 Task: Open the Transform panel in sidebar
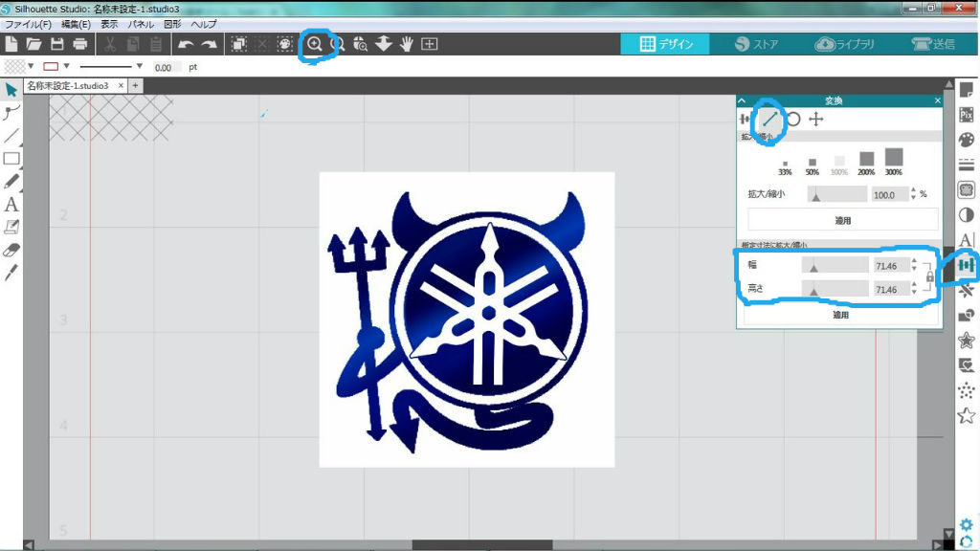(967, 265)
